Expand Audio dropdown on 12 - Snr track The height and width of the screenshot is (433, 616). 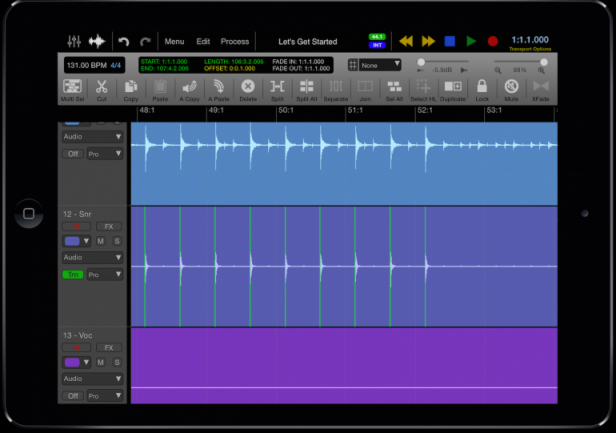click(x=92, y=258)
